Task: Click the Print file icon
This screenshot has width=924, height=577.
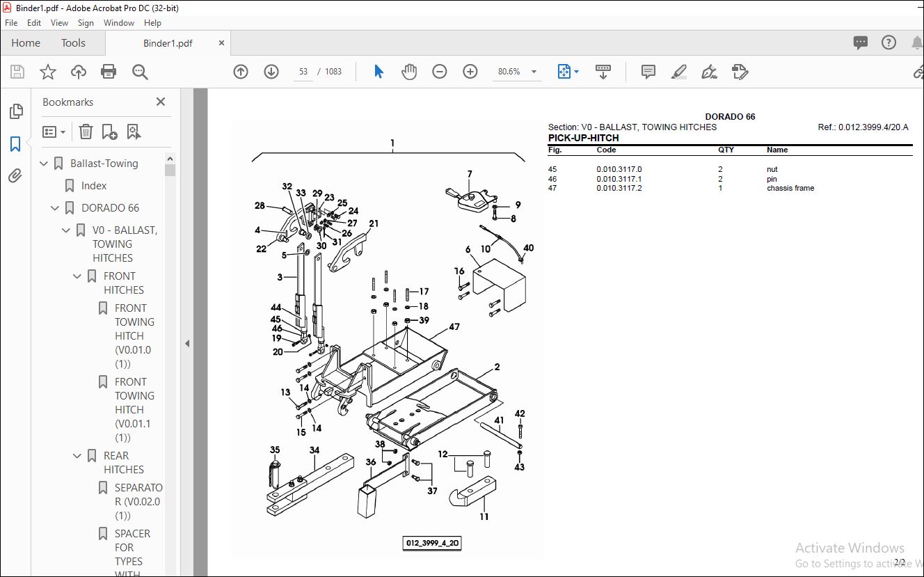Action: pyautogui.click(x=109, y=72)
